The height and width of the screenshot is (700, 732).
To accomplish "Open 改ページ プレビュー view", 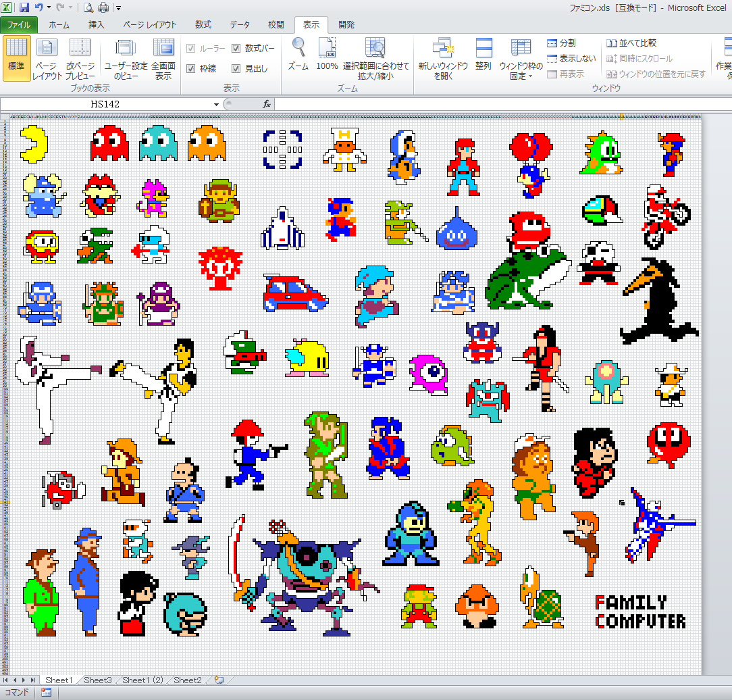I will (80, 58).
